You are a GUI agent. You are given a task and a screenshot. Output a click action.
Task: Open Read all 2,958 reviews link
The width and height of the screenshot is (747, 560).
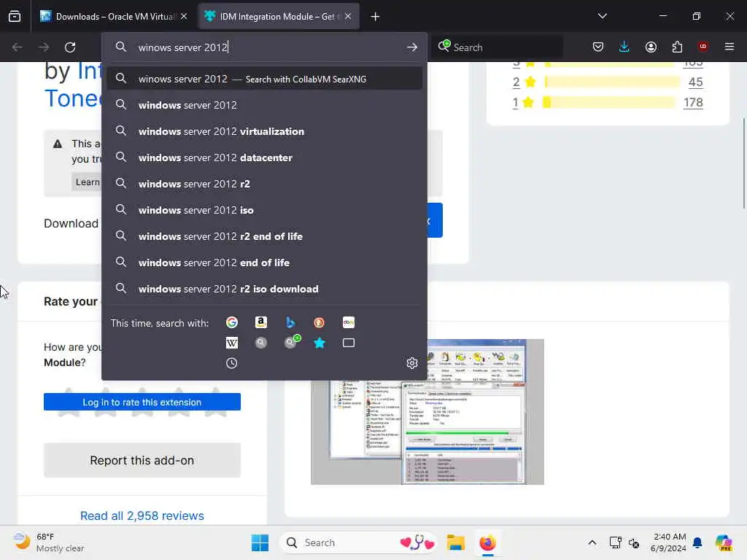point(142,516)
